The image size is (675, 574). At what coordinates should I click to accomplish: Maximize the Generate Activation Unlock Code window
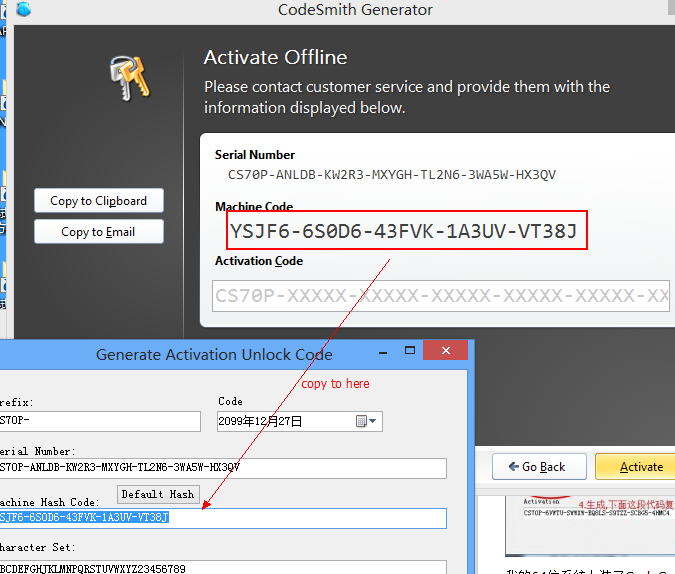[410, 351]
